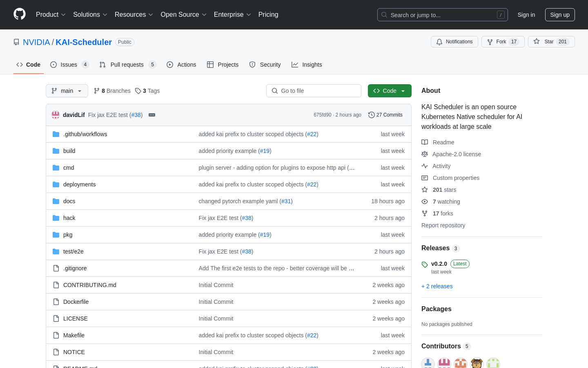The image size is (588, 368).
Task: View 3 Tags link
Action: tap(147, 91)
